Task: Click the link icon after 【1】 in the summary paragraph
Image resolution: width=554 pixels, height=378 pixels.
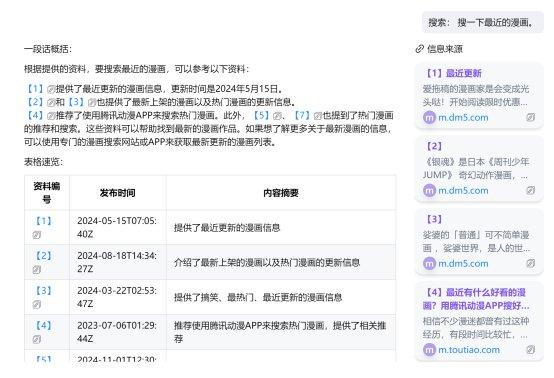Action: tap(51, 89)
